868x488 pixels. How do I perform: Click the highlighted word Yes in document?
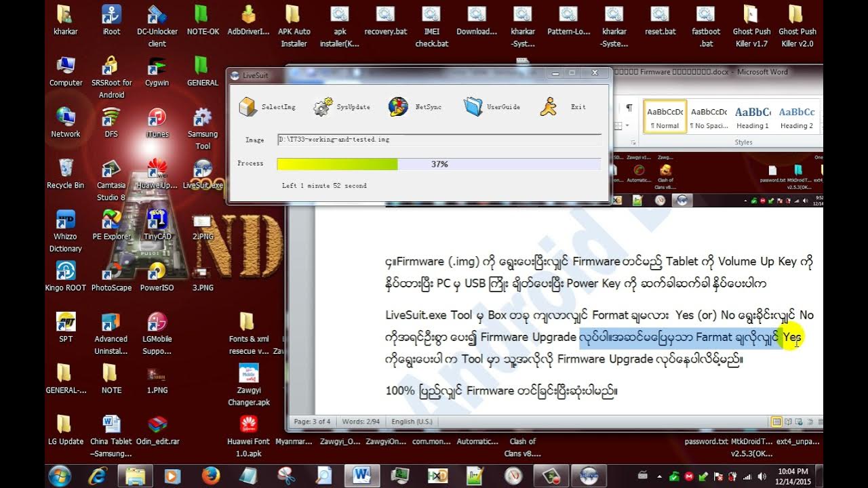click(793, 337)
